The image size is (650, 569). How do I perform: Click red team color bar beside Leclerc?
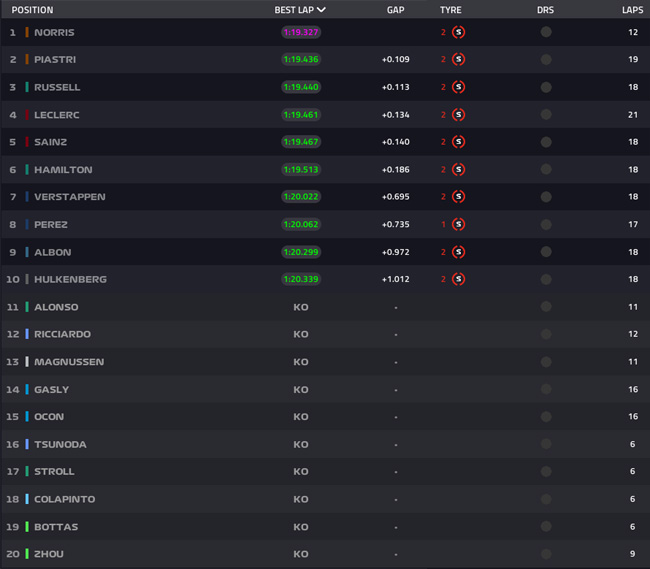tap(27, 114)
